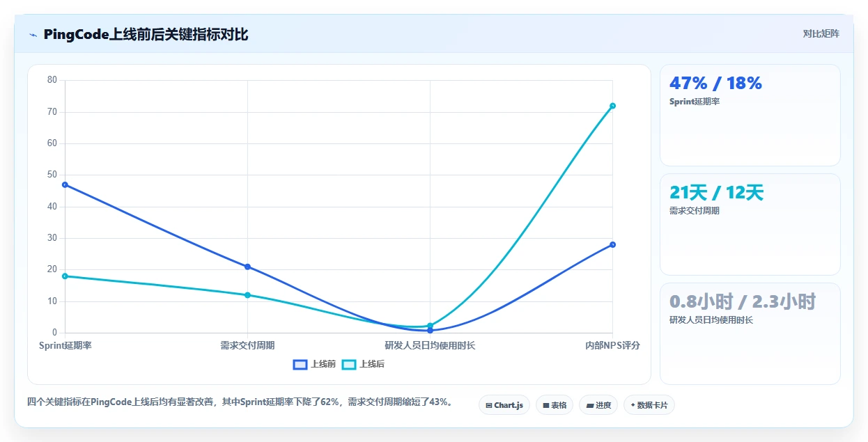Screen dimensions: 868x442
Task: Click the y-axis value 50
Action: tap(52, 175)
